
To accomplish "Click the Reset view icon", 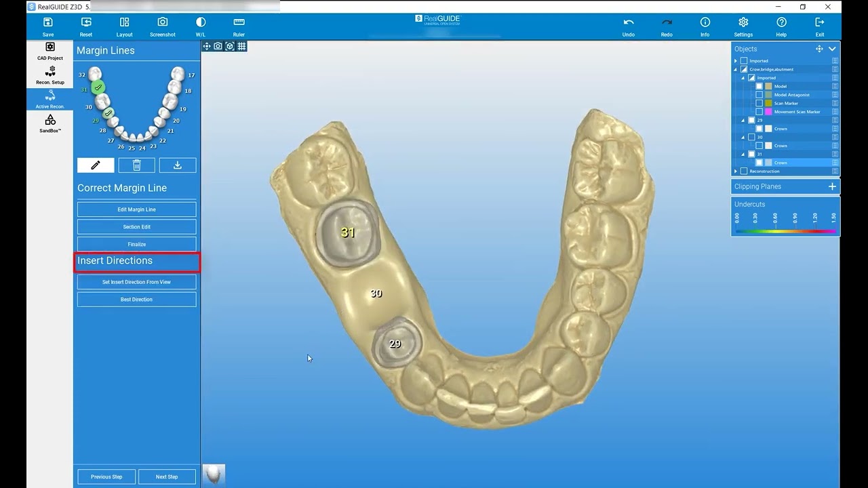I will [x=86, y=22].
